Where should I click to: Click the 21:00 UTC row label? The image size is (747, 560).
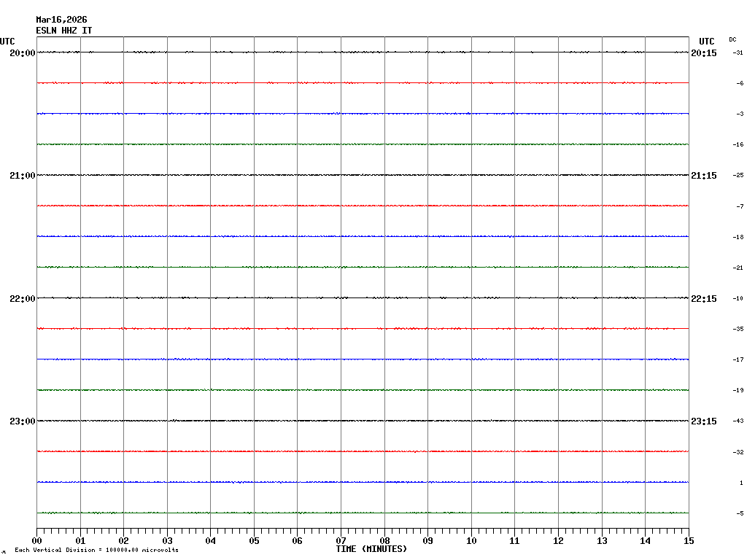(22, 176)
